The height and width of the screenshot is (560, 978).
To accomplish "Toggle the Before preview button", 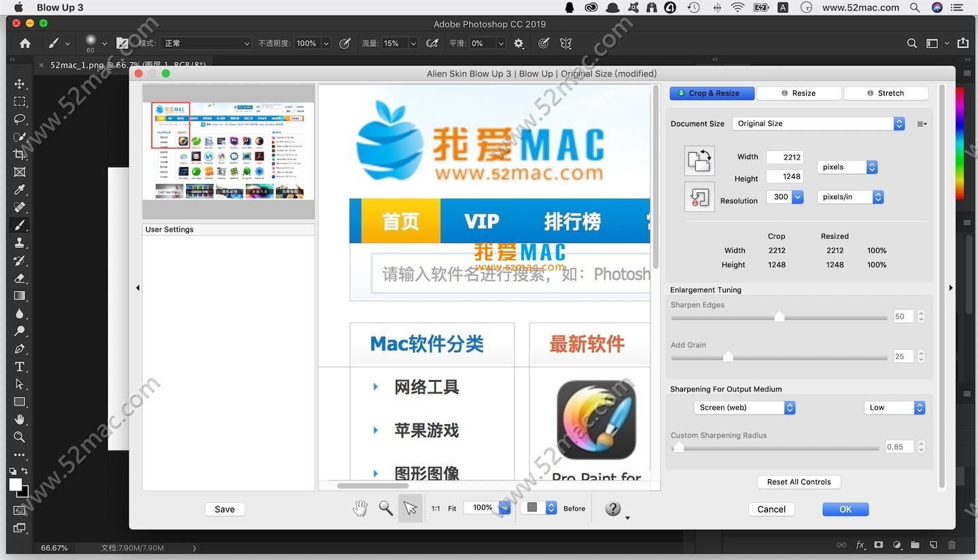I will pos(574,508).
